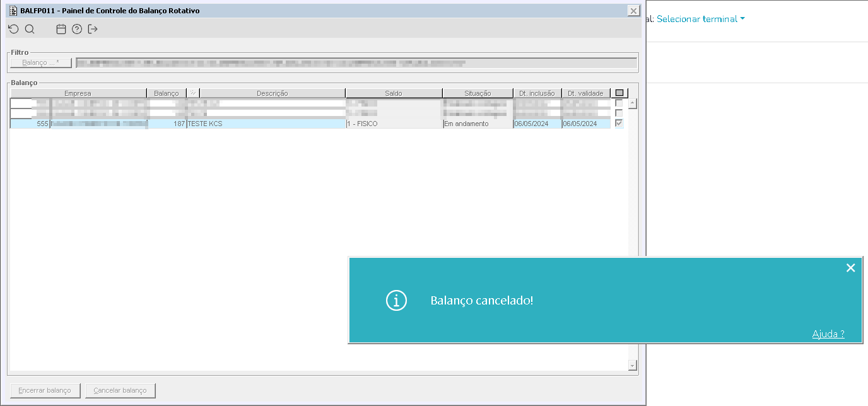
Task: Sort by the 'Descrição' column header
Action: [x=273, y=93]
